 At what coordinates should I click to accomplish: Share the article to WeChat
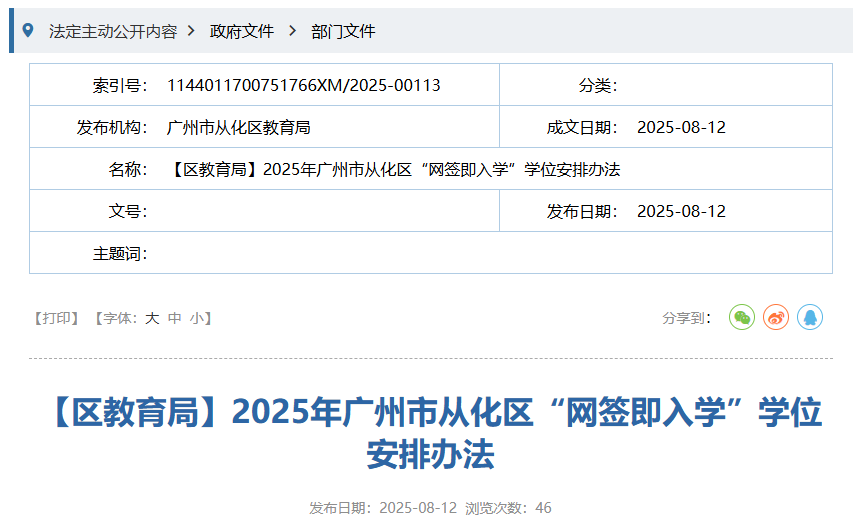pyautogui.click(x=742, y=318)
